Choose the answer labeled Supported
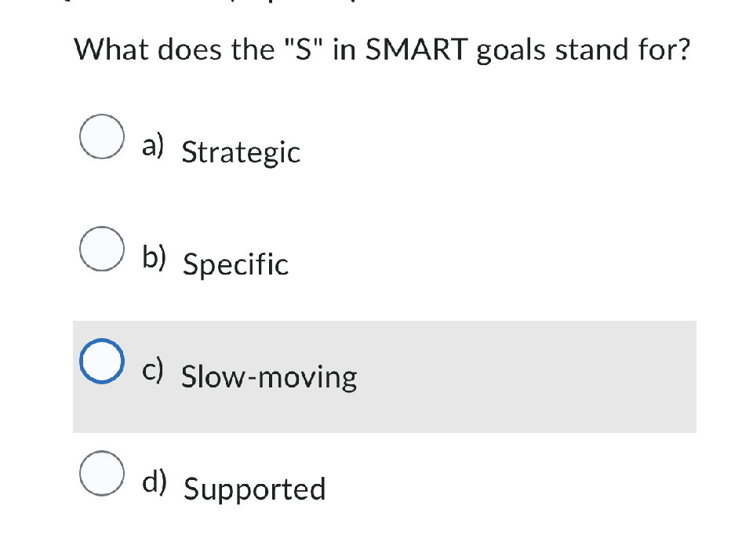Image resolution: width=742 pixels, height=560 pixels. 254,489
